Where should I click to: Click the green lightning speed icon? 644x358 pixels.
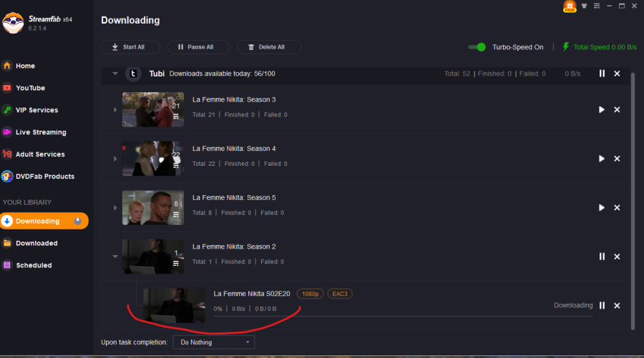click(566, 46)
